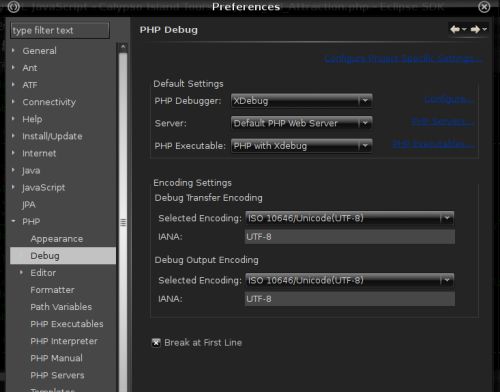Select Internet in the preferences tree

[x=39, y=153]
